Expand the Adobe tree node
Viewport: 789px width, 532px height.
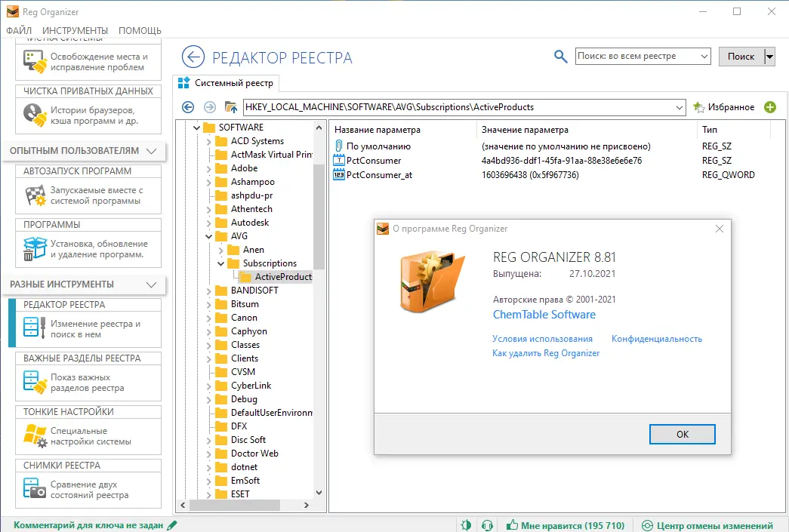[x=209, y=168]
